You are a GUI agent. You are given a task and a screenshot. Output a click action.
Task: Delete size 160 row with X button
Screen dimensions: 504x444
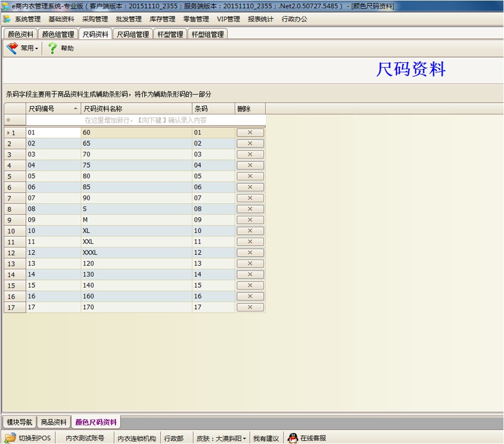tap(250, 297)
